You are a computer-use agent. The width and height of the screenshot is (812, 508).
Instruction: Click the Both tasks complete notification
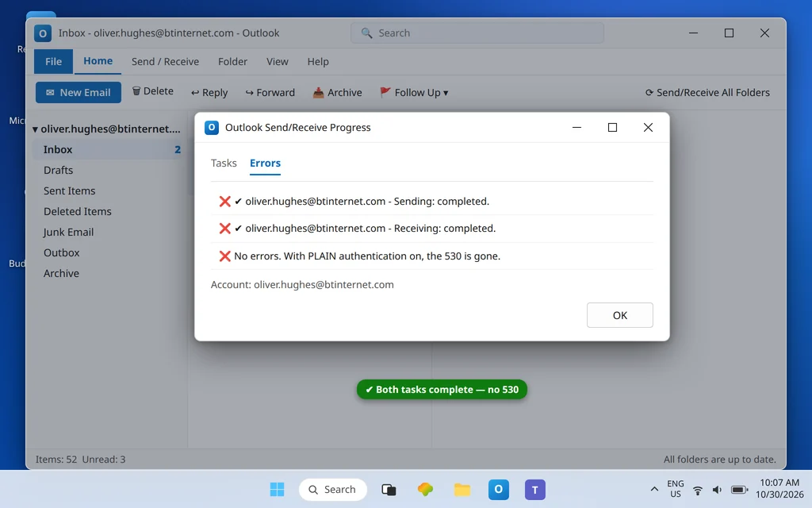point(442,389)
